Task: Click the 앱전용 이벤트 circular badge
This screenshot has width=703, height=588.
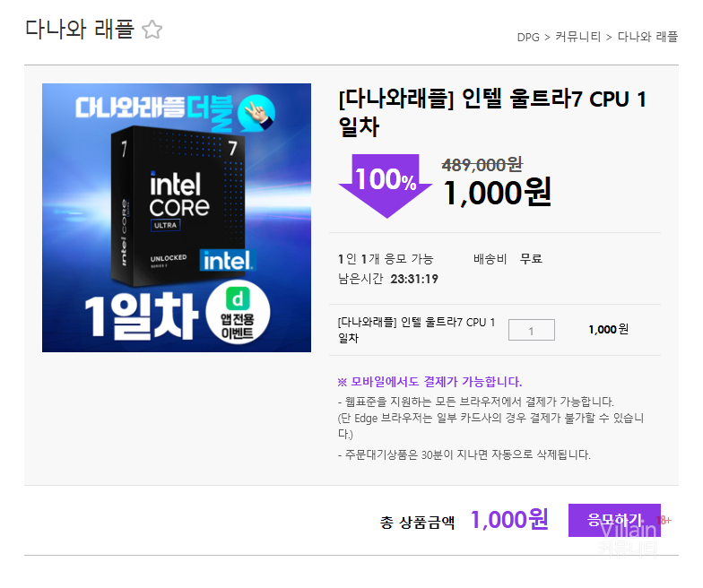Action: tap(238, 312)
